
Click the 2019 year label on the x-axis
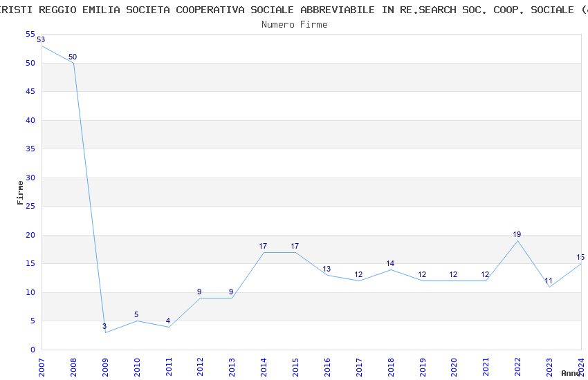[423, 368]
